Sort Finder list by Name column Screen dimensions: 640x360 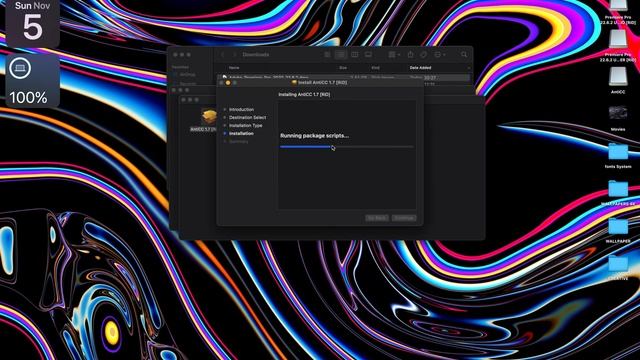click(x=234, y=68)
